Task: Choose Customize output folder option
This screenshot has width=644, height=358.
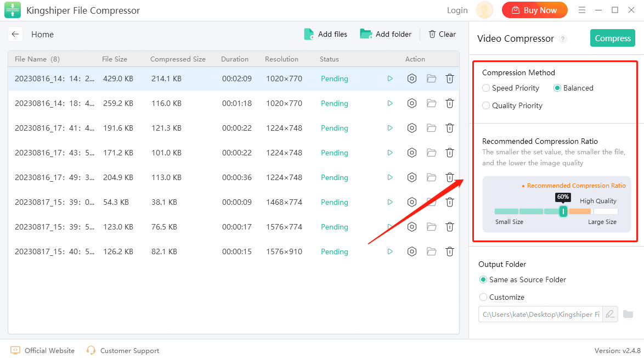Action: point(502,297)
